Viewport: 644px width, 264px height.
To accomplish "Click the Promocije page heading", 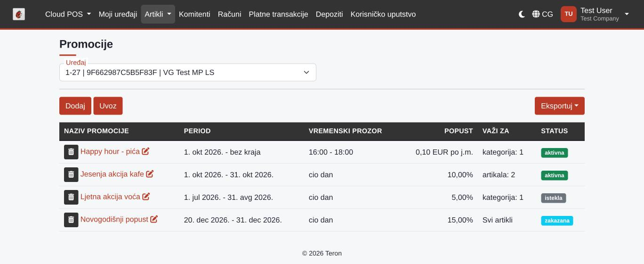I will [x=86, y=44].
